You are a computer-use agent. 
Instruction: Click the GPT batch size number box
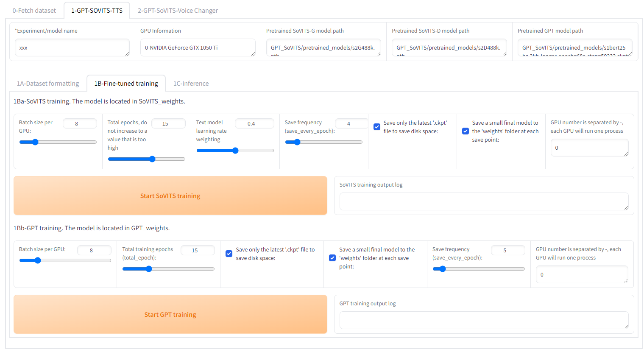94,250
